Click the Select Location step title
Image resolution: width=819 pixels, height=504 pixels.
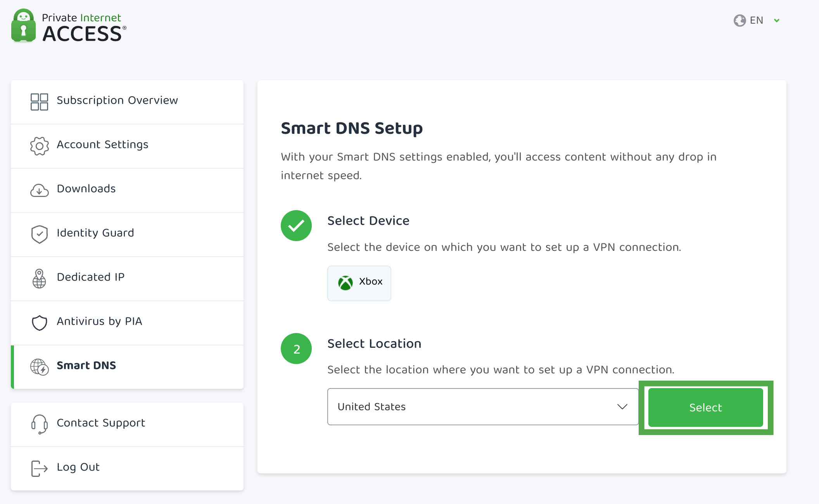tap(374, 343)
